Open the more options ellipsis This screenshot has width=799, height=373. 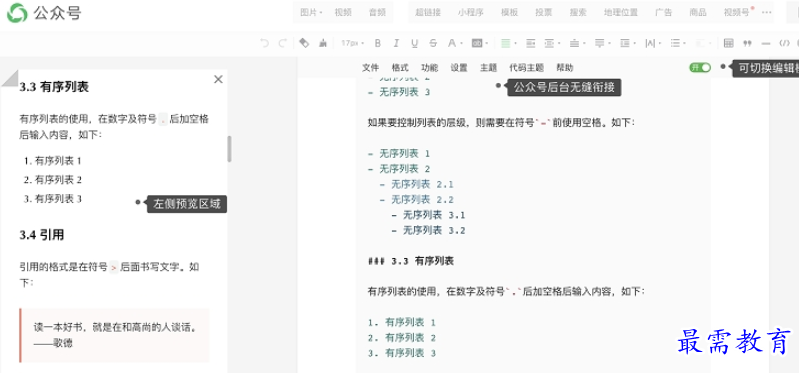point(766,13)
